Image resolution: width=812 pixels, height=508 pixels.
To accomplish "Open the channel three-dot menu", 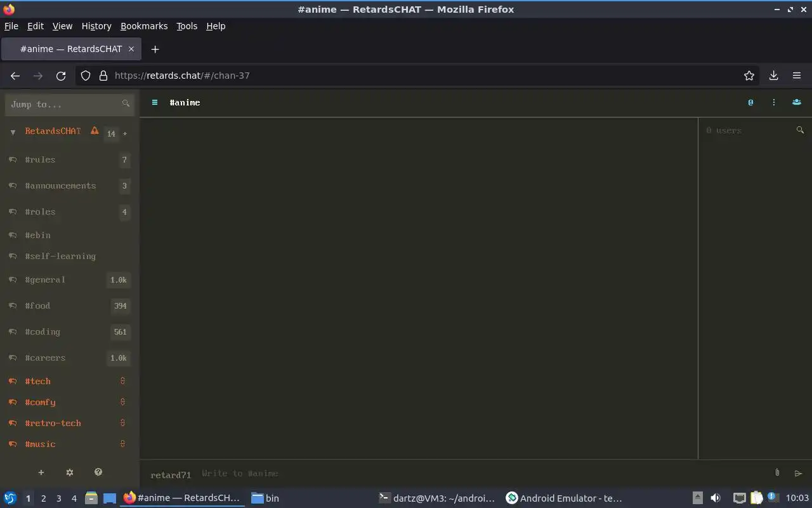I will click(x=773, y=102).
